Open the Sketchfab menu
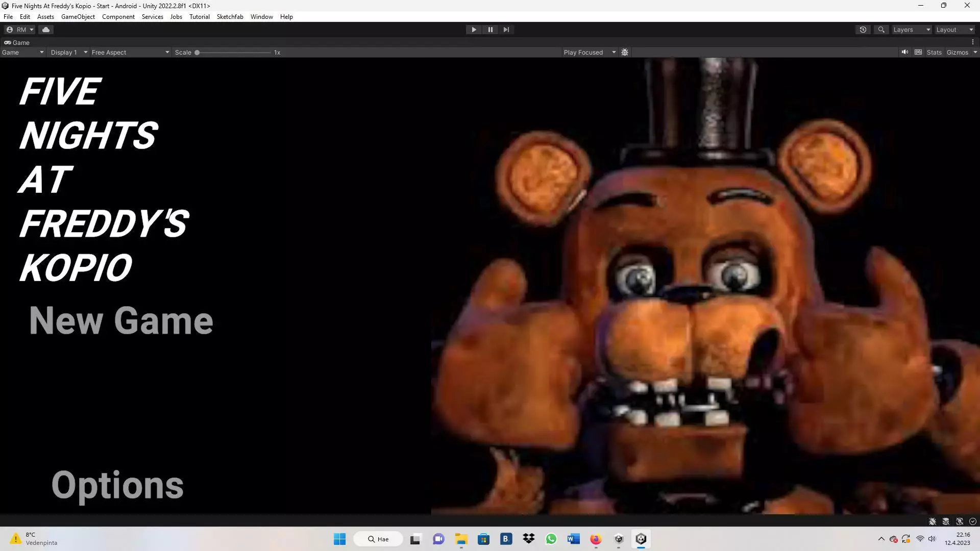 (230, 16)
